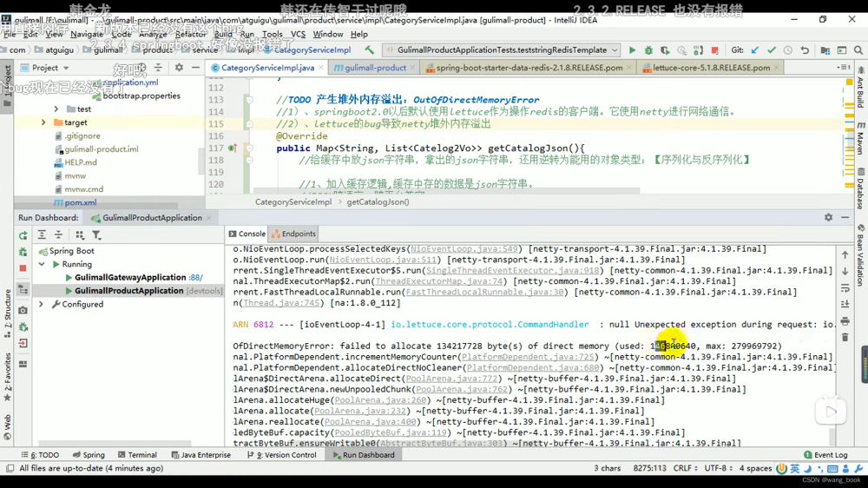
Task: Follow the PoolArena.java:772 stack trace link
Action: (x=451, y=379)
